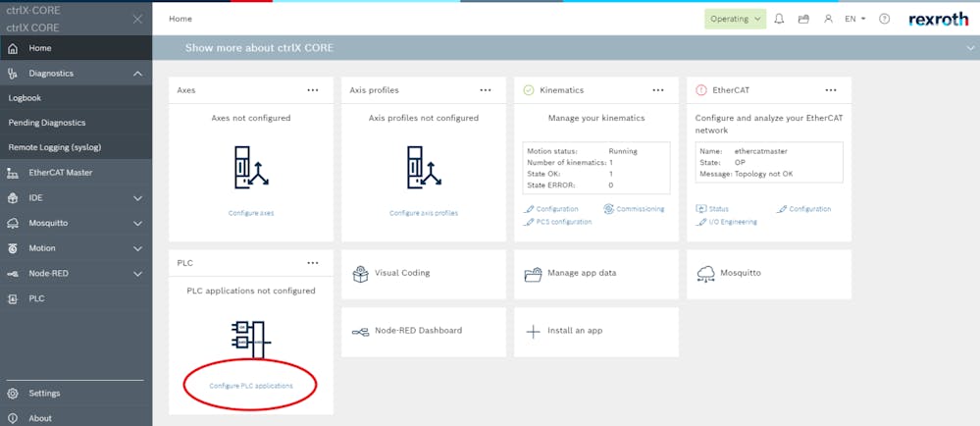Click the Kinematics green status check icon

529,90
